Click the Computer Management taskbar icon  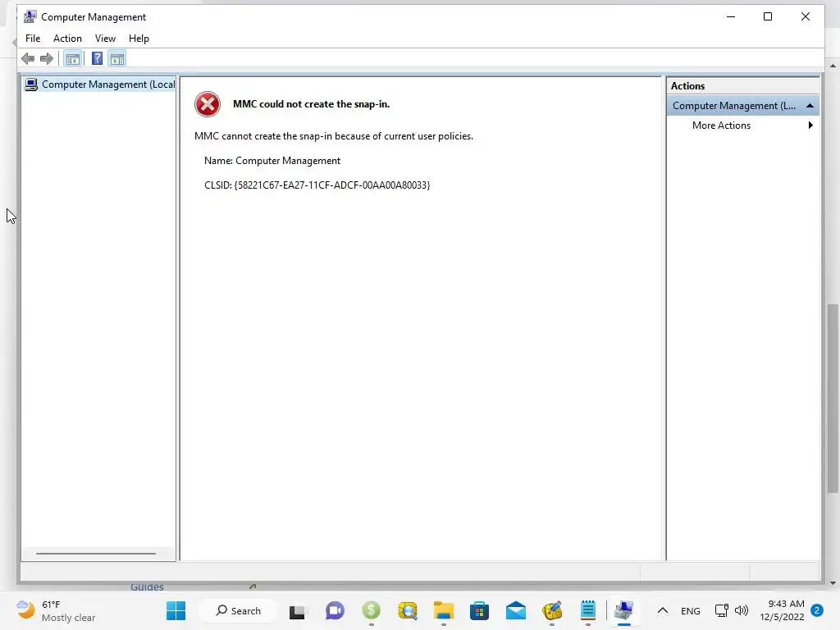pyautogui.click(x=624, y=610)
